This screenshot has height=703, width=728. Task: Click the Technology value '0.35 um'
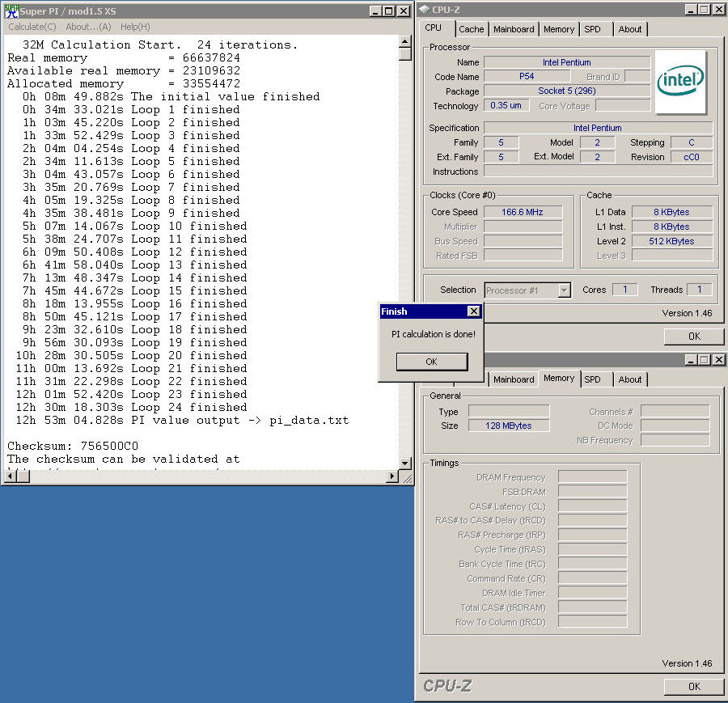[506, 105]
